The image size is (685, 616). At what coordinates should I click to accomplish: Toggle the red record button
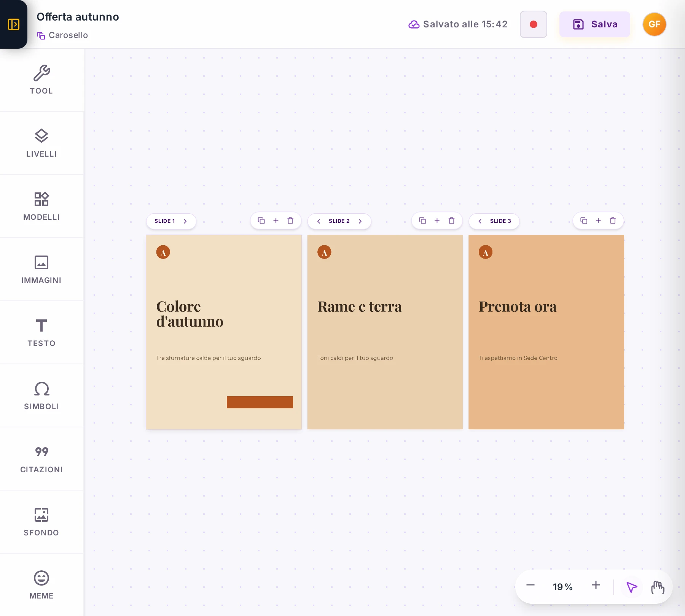pos(534,24)
